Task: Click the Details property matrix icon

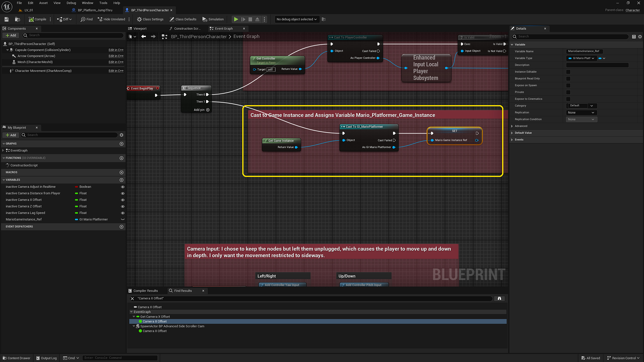Action: point(634,37)
